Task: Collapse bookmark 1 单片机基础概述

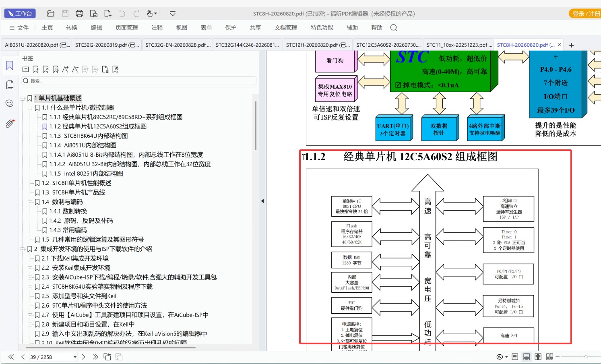Action: (23, 98)
